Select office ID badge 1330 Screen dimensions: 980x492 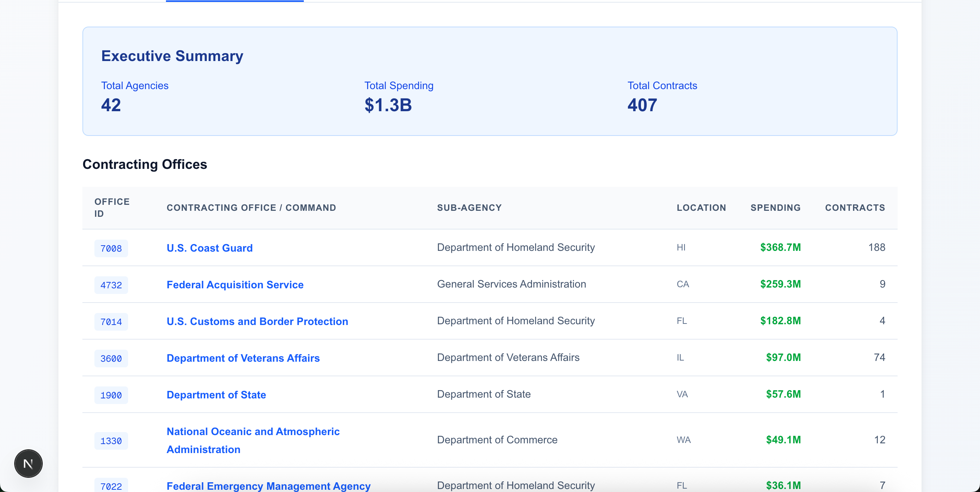[111, 441]
